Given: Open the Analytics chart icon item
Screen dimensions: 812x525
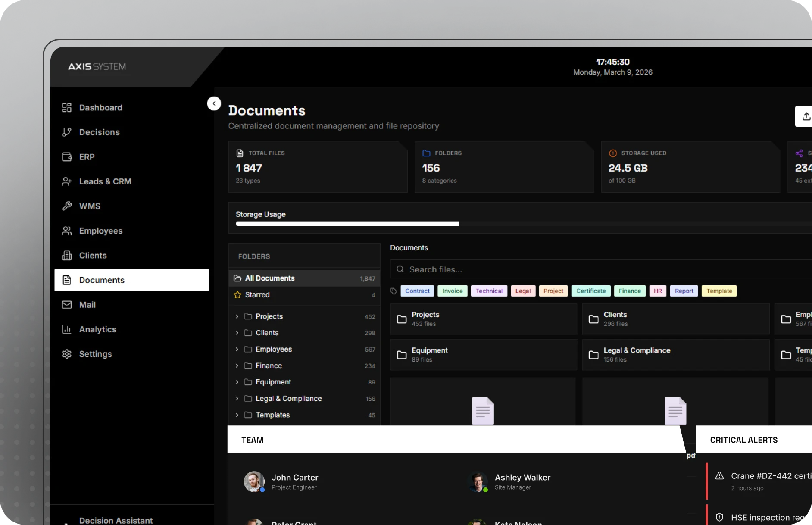Looking at the screenshot, I should [x=67, y=329].
